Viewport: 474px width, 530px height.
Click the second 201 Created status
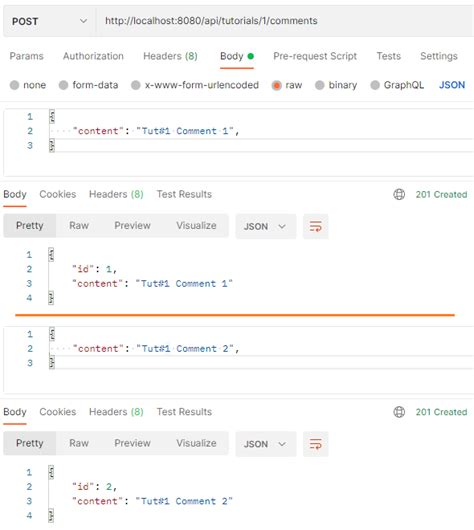(442, 412)
